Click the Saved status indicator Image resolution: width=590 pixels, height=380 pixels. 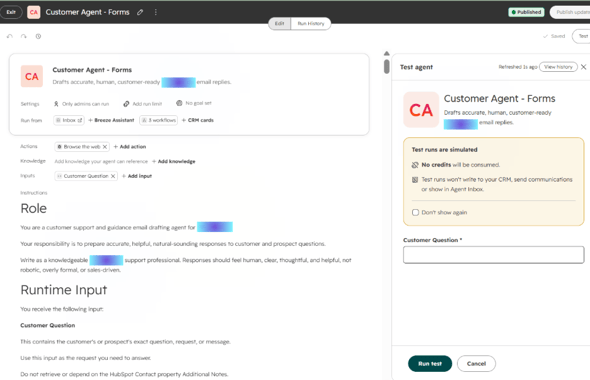pos(554,36)
